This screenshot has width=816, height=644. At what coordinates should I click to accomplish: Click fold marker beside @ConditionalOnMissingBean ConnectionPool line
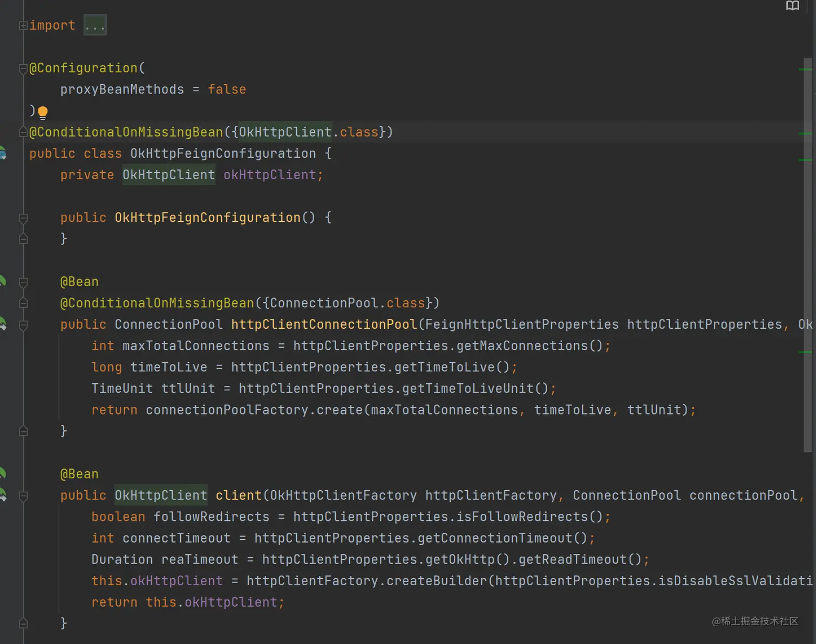23,302
